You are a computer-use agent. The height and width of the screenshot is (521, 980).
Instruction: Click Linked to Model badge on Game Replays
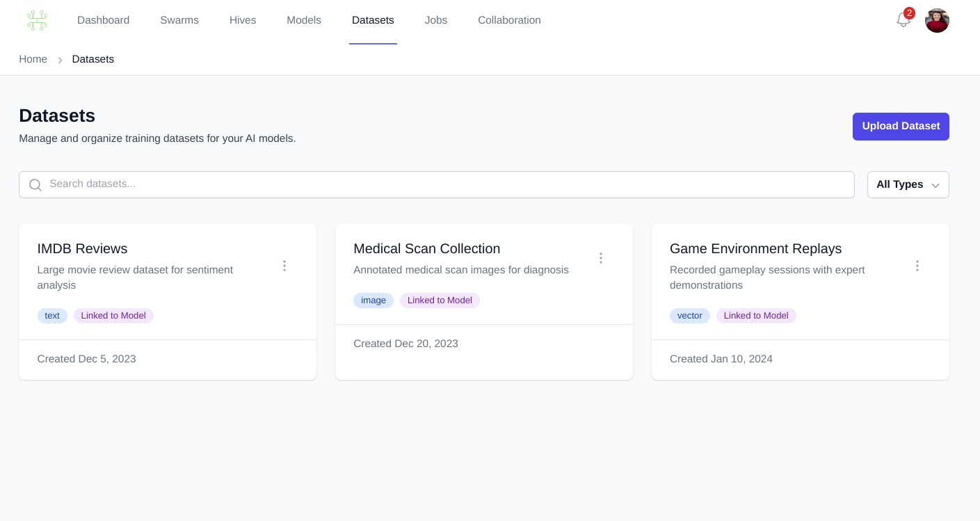[x=756, y=316]
